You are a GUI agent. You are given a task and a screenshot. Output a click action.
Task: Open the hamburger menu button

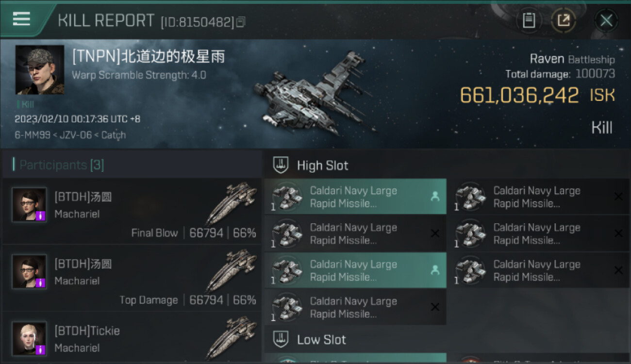tap(21, 19)
